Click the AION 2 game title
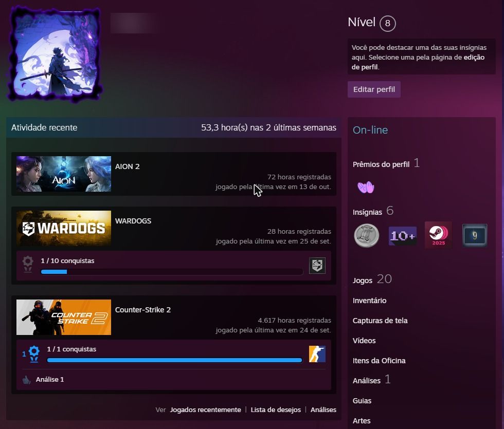Image resolution: width=504 pixels, height=429 pixels. pos(128,166)
